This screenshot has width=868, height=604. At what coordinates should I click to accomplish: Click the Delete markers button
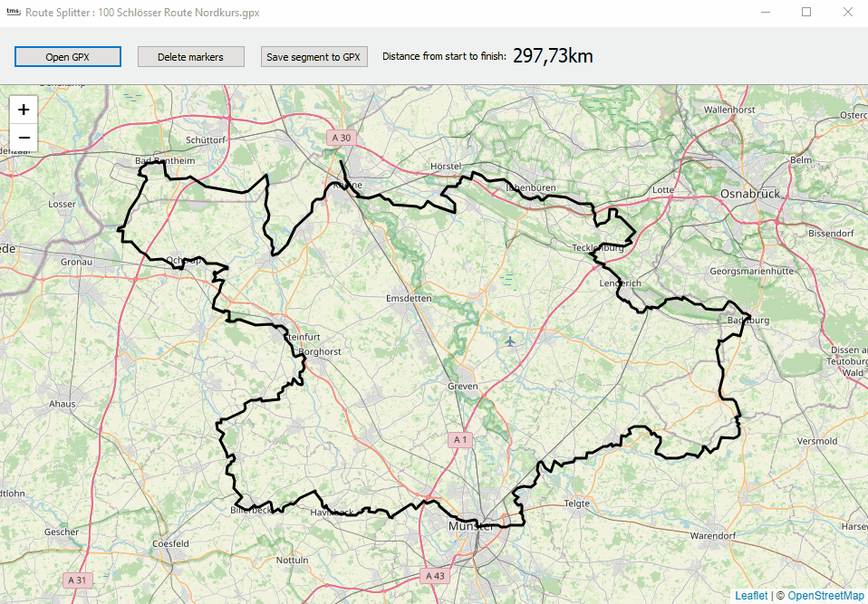(191, 57)
